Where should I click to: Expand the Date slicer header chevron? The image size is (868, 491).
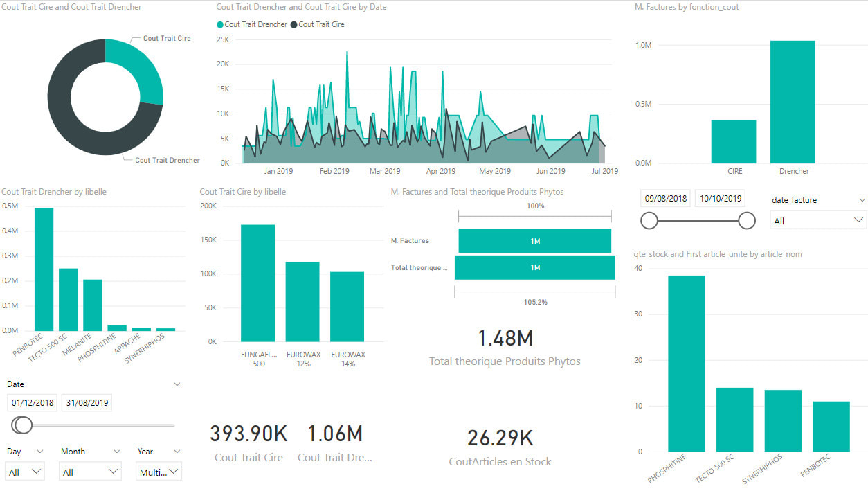(x=177, y=384)
